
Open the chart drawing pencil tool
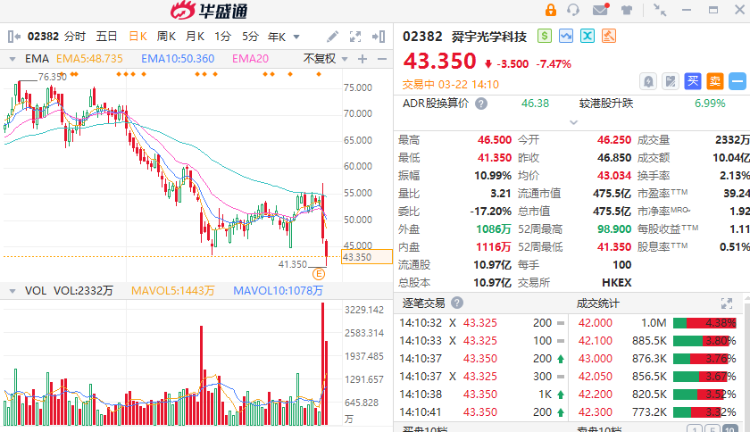(x=332, y=36)
